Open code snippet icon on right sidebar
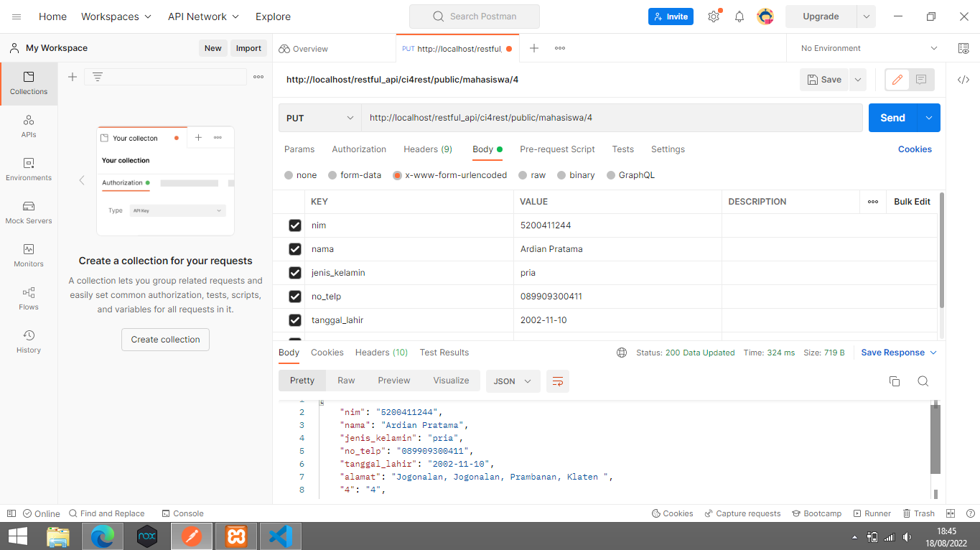The width and height of the screenshot is (980, 550). pos(963,80)
